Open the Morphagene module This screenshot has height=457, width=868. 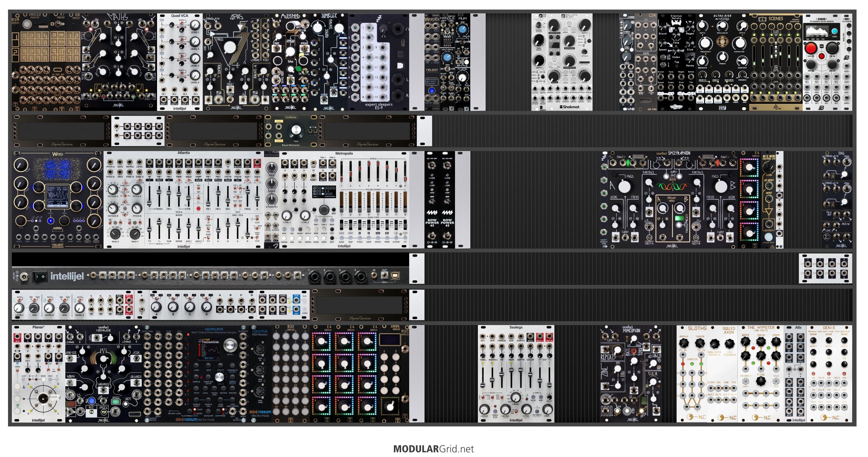tap(104, 374)
